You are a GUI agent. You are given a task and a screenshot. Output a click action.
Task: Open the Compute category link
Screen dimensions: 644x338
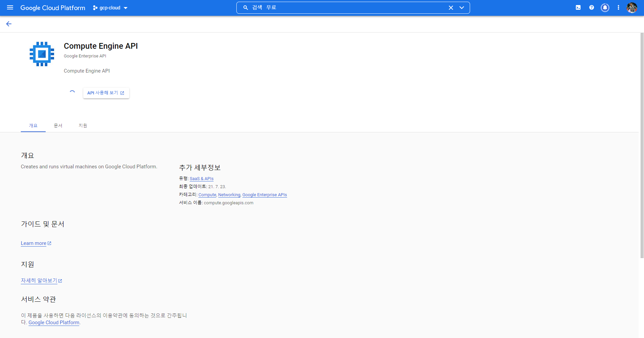pos(207,195)
